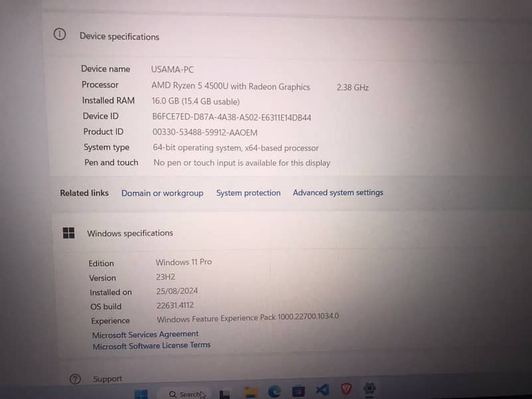The image size is (532, 399).
Task: Click the Windows logo beside Windows specifications
Action: click(68, 233)
